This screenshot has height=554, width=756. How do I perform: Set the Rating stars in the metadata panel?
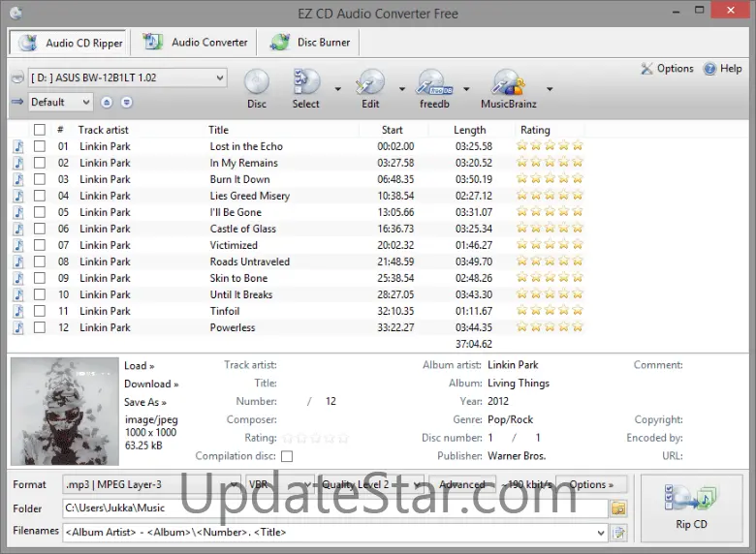(315, 439)
